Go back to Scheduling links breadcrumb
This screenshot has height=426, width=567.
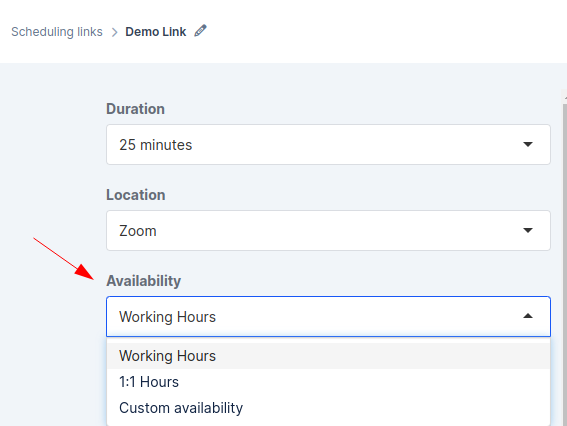[x=57, y=32]
